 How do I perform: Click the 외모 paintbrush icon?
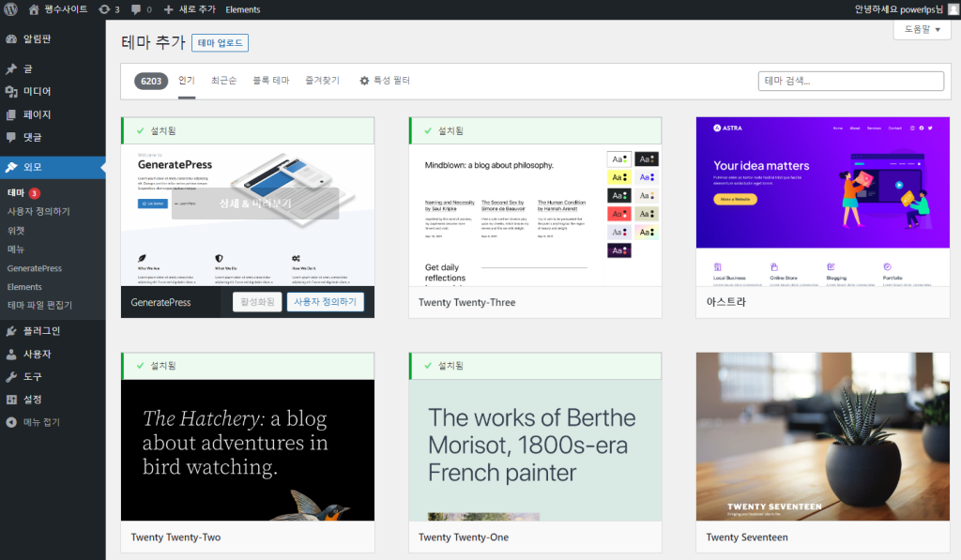coord(11,167)
